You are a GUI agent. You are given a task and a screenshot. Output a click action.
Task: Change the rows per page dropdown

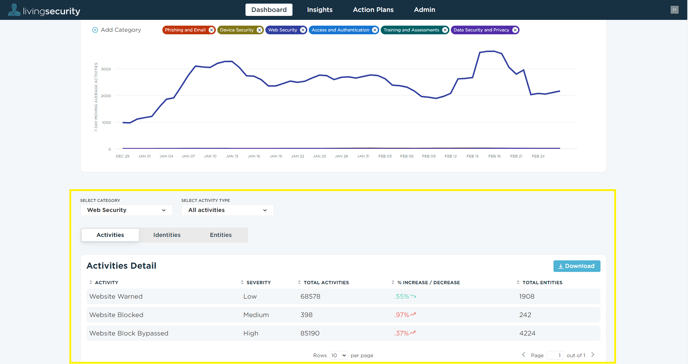coord(338,355)
